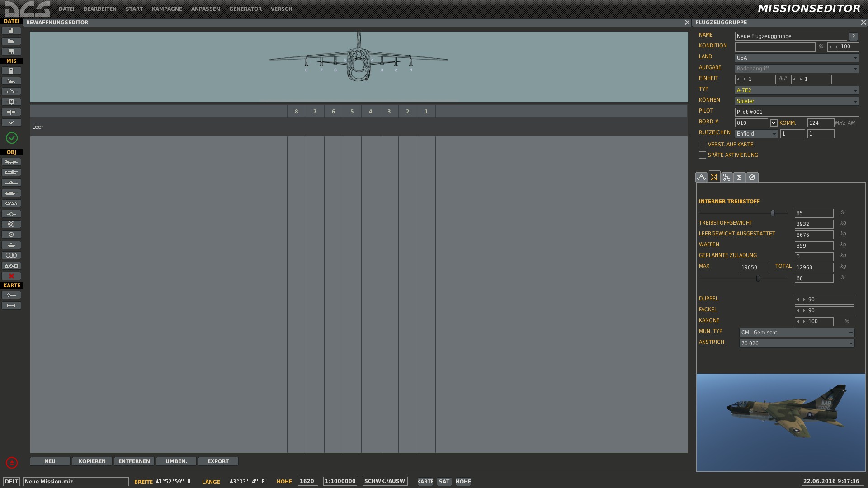Select the distance ruler measure tool
Screen dimensions: 868x488
11,305
